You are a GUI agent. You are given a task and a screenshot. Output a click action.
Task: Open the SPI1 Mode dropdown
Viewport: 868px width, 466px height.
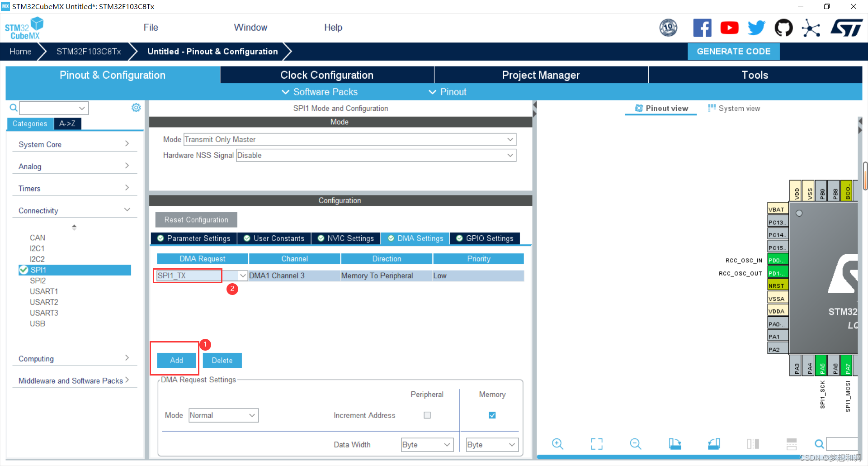(x=349, y=139)
